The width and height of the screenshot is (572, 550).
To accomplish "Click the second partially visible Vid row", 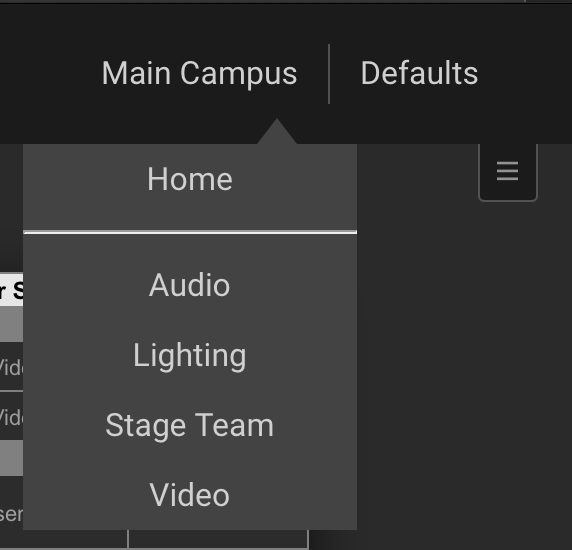I will pos(11,416).
